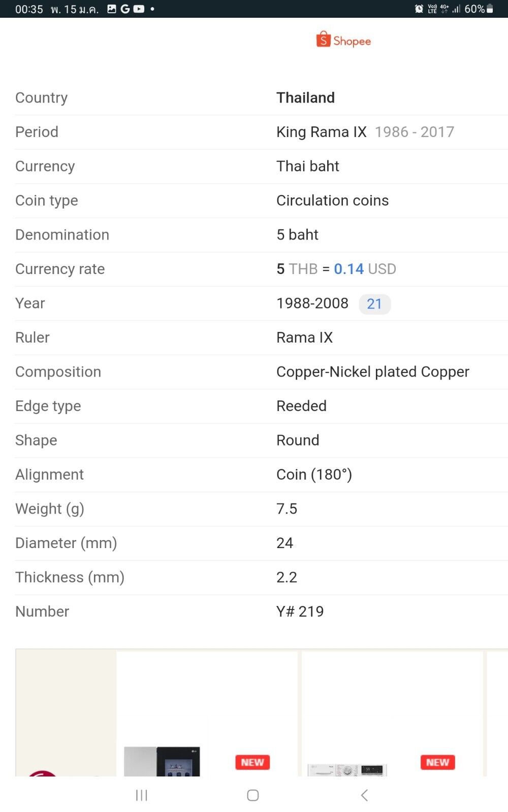Open Android recent apps button
Screen dimensions: 508x812
coord(142,795)
